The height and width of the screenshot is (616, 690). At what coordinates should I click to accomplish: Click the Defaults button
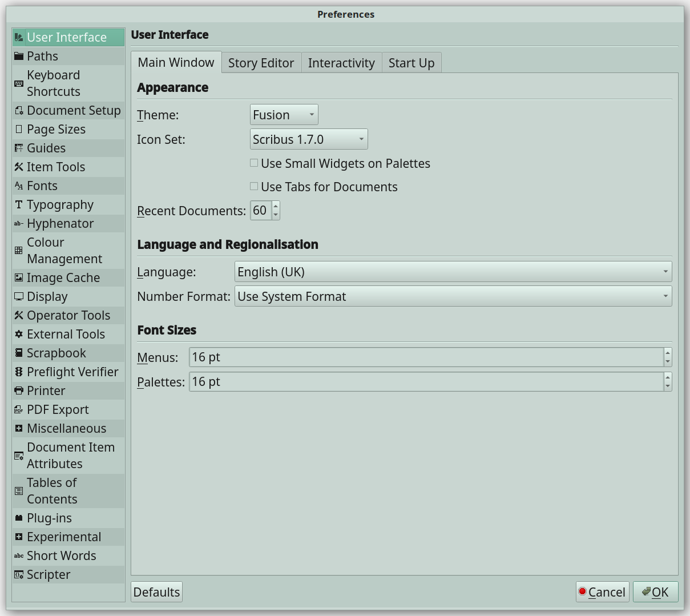click(156, 592)
